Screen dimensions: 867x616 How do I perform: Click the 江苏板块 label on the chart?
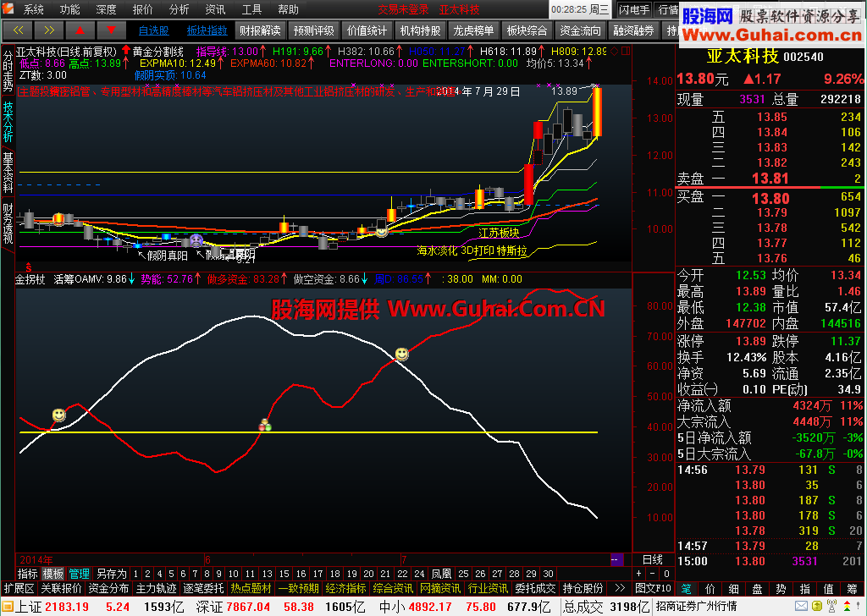pyautogui.click(x=499, y=233)
